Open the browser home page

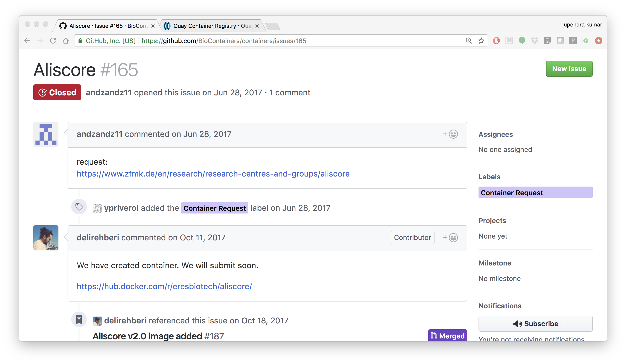coord(66,41)
